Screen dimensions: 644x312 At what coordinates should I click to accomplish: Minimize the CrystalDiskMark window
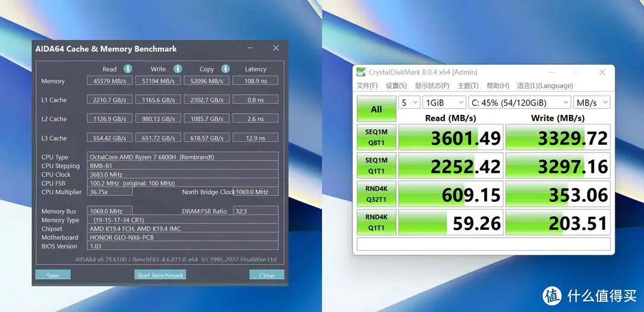click(551, 72)
